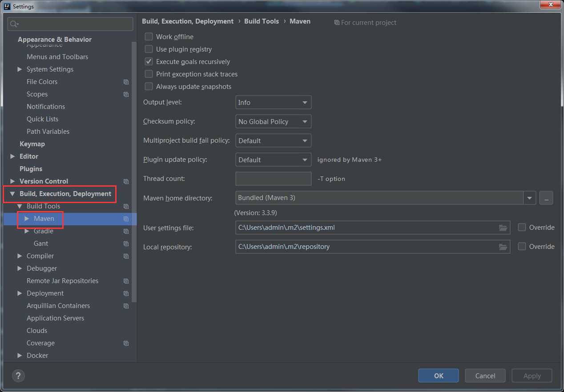The width and height of the screenshot is (564, 392).
Task: Select Application Servers settings page
Action: pos(55,318)
